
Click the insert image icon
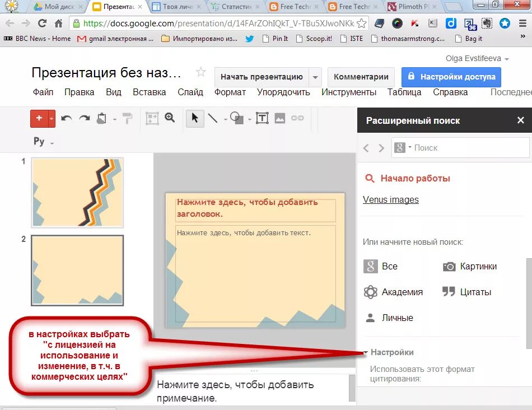[x=280, y=118]
